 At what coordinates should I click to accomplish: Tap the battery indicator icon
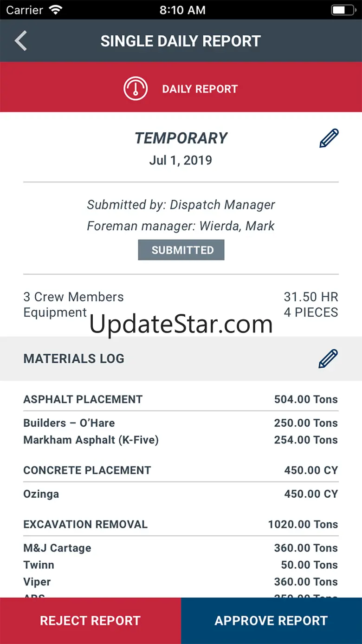click(x=343, y=10)
